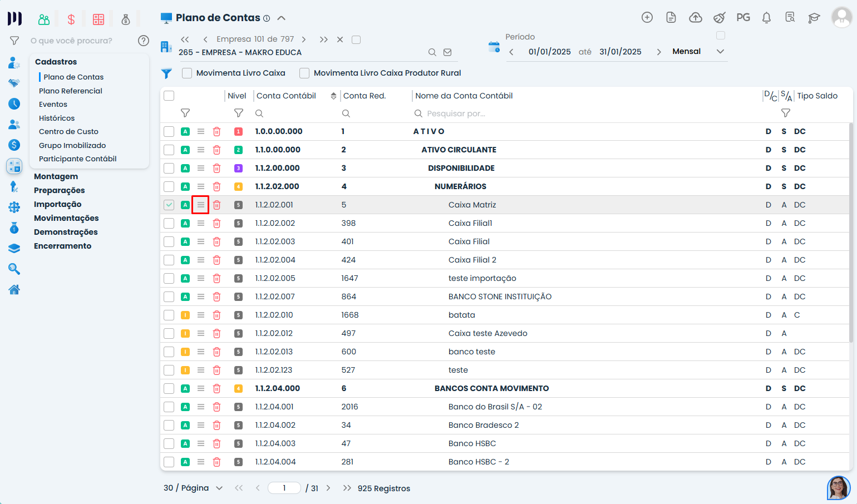This screenshot has height=504, width=857.
Task: Open the cloud upload icon
Action: point(695,18)
